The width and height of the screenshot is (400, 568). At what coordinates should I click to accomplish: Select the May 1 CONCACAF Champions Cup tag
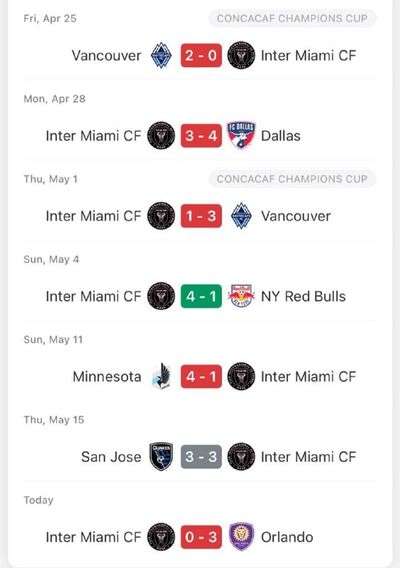click(292, 179)
